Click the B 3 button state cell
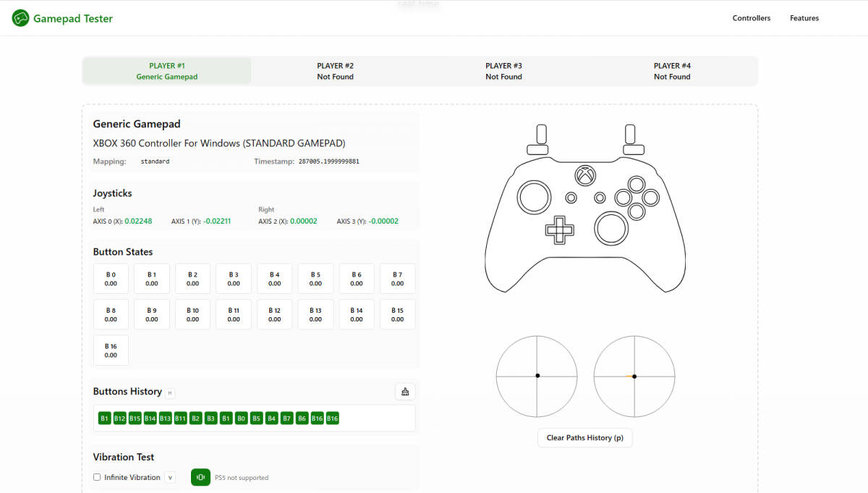 tap(234, 279)
